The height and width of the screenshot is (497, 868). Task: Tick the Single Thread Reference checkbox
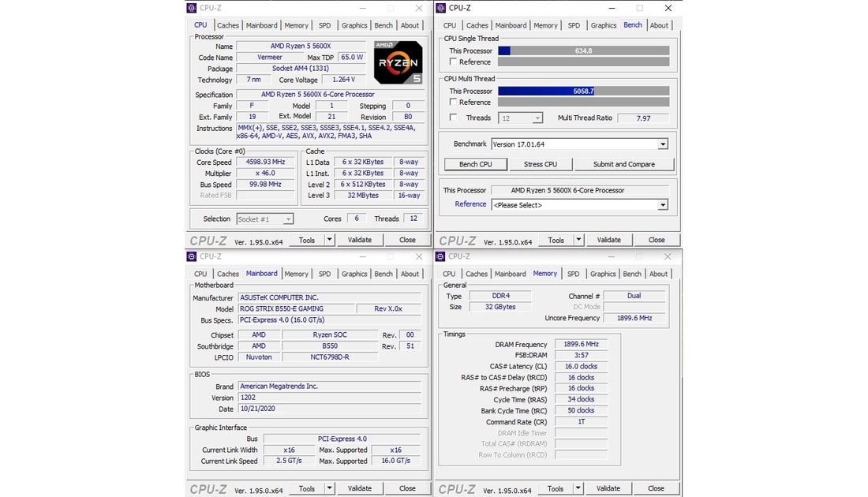click(x=454, y=62)
